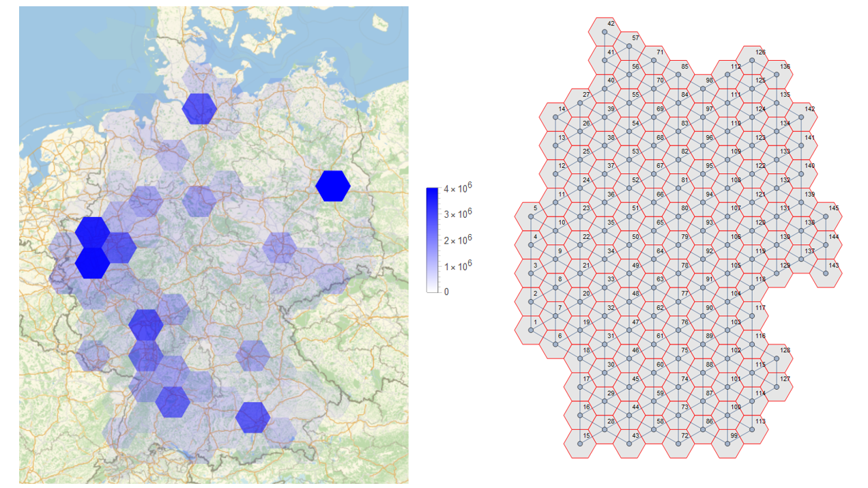Click the dark blue hexagon in the southeast near Munich

pos(252,417)
